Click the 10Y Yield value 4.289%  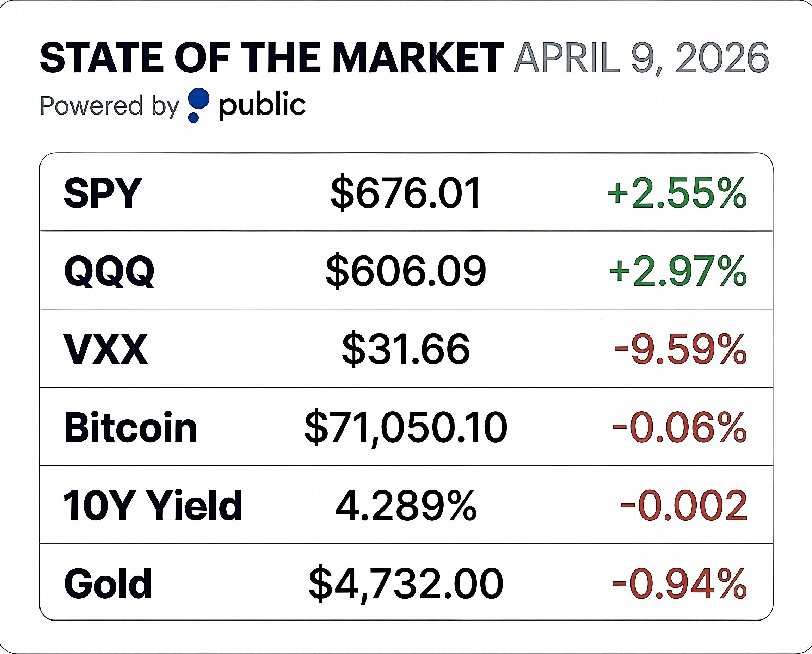click(x=406, y=506)
